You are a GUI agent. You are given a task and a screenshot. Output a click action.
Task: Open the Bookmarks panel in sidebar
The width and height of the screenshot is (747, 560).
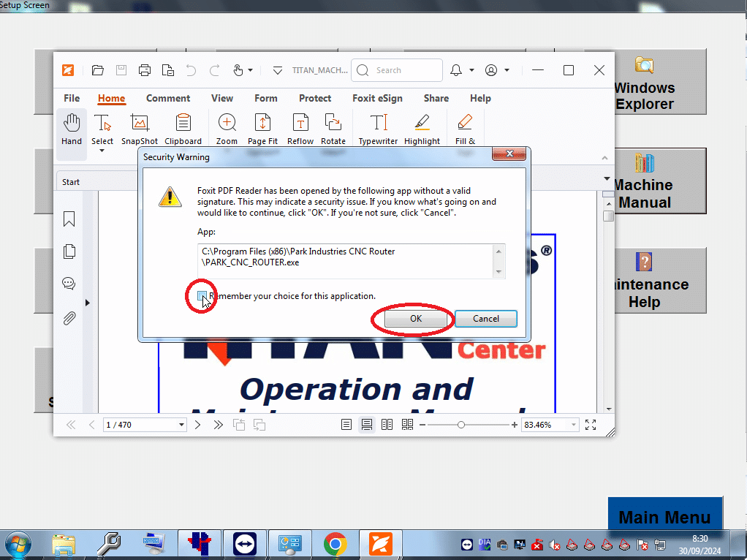point(69,219)
